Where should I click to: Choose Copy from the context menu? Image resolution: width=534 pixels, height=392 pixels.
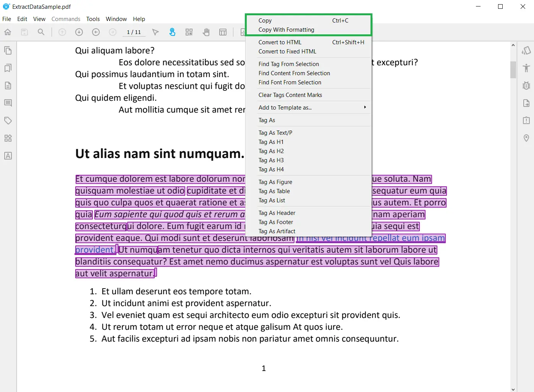click(x=308, y=21)
